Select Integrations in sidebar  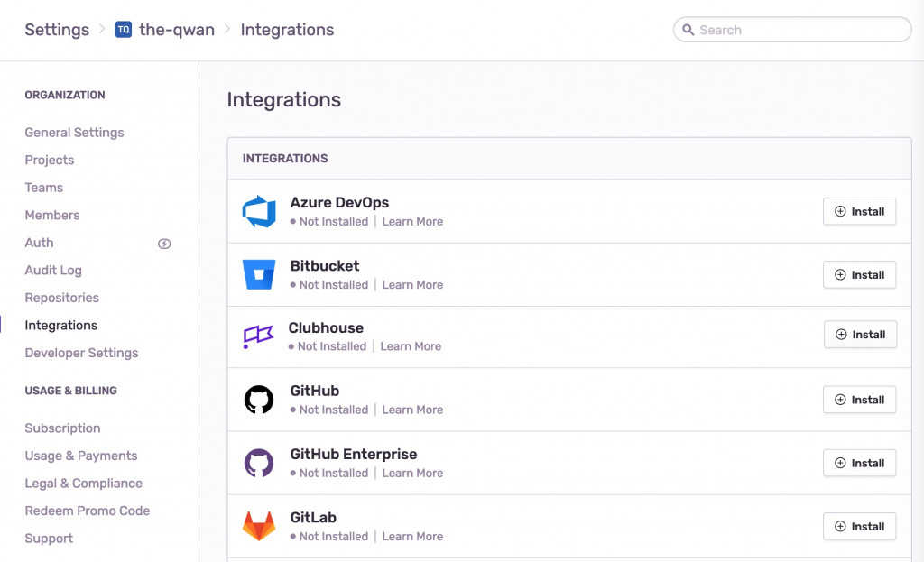click(x=61, y=325)
